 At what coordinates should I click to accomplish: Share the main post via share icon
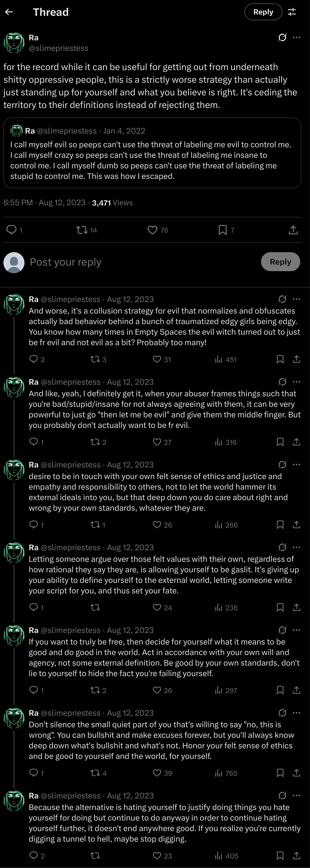(x=293, y=230)
